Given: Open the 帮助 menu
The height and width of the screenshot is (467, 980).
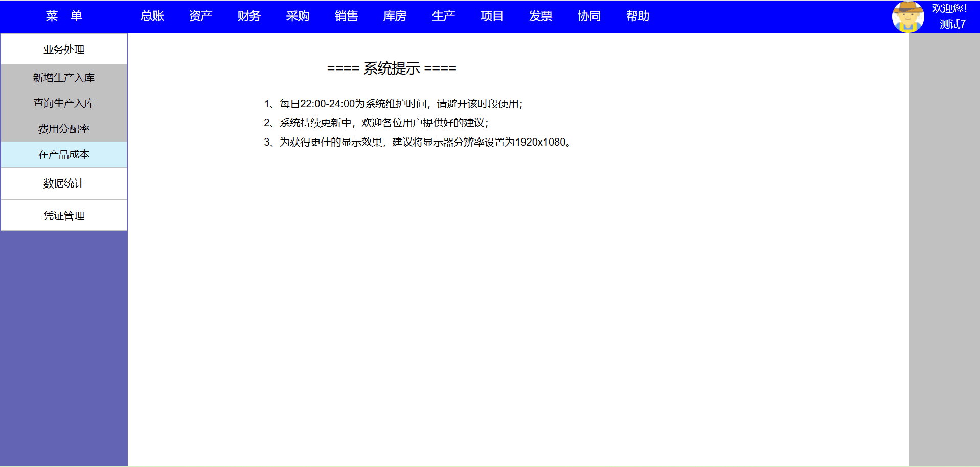Looking at the screenshot, I should [637, 16].
